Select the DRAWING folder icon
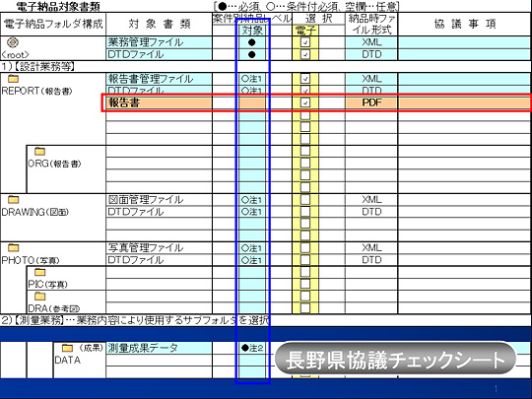The width and height of the screenshot is (532, 399). pos(13,199)
